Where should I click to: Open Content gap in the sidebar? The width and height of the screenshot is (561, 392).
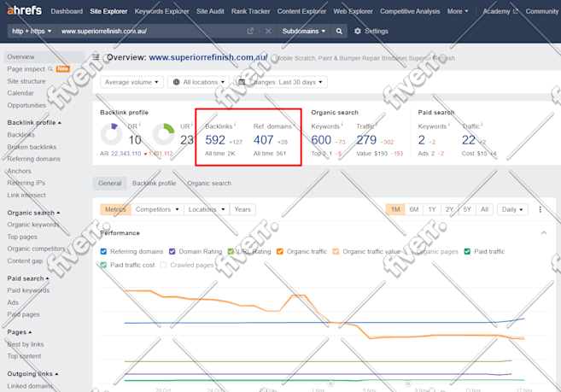click(x=25, y=260)
